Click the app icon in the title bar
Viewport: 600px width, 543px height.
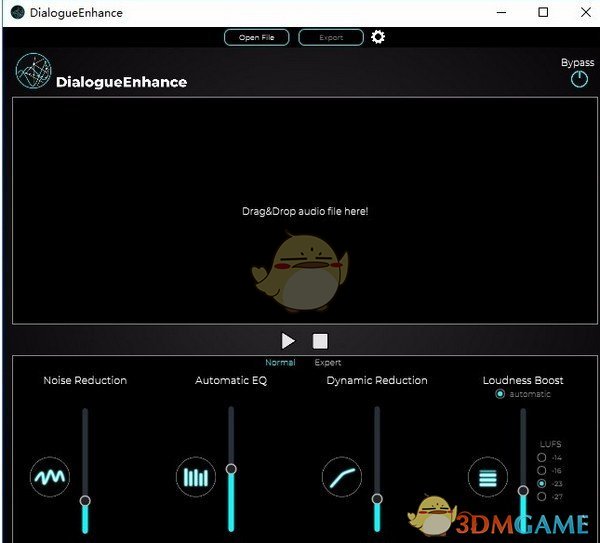pos(18,13)
